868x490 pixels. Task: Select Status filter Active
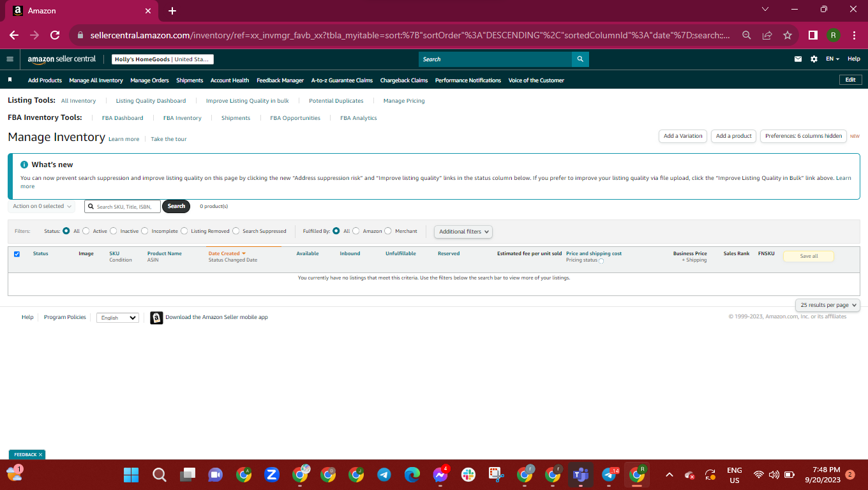click(x=86, y=231)
